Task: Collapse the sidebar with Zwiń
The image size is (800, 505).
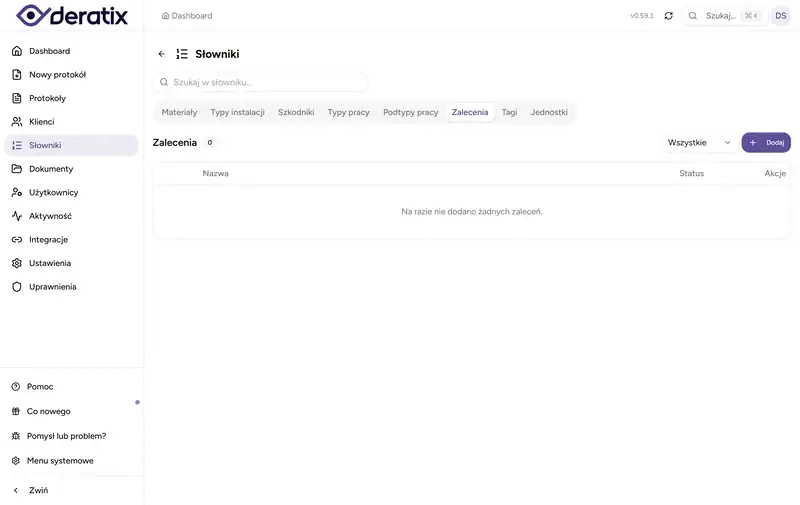Action: tap(38, 490)
